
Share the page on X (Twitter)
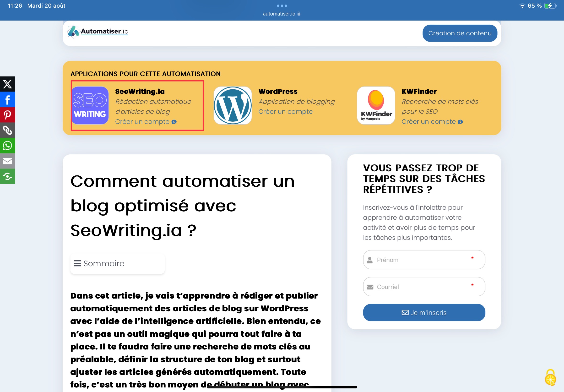tap(7, 84)
